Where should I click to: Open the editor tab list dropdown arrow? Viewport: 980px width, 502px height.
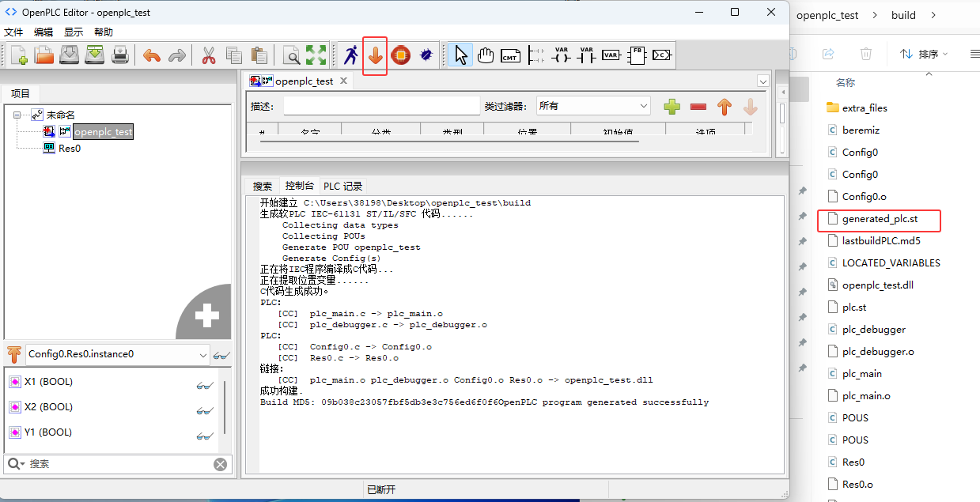point(763,81)
